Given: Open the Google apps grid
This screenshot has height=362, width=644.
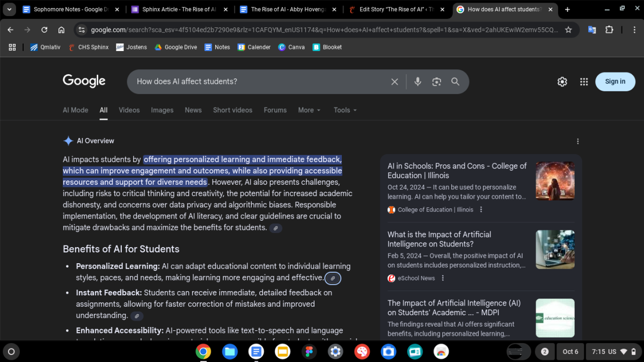Looking at the screenshot, I should 584,82.
